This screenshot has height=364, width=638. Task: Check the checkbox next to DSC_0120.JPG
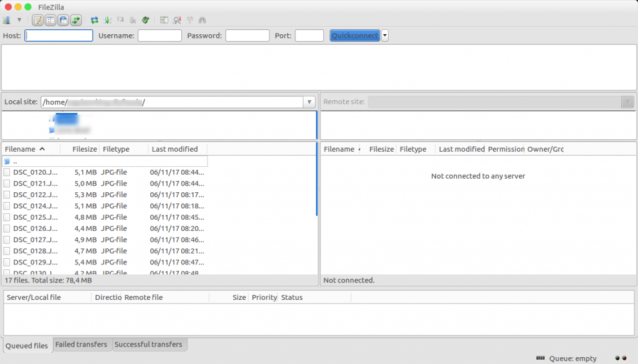click(x=6, y=172)
